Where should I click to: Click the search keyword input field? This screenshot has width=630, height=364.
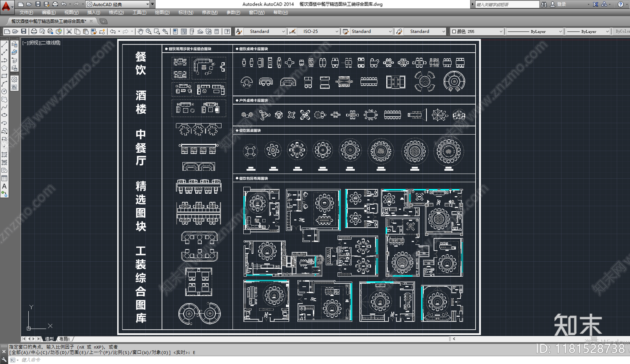pyautogui.click(x=507, y=4)
